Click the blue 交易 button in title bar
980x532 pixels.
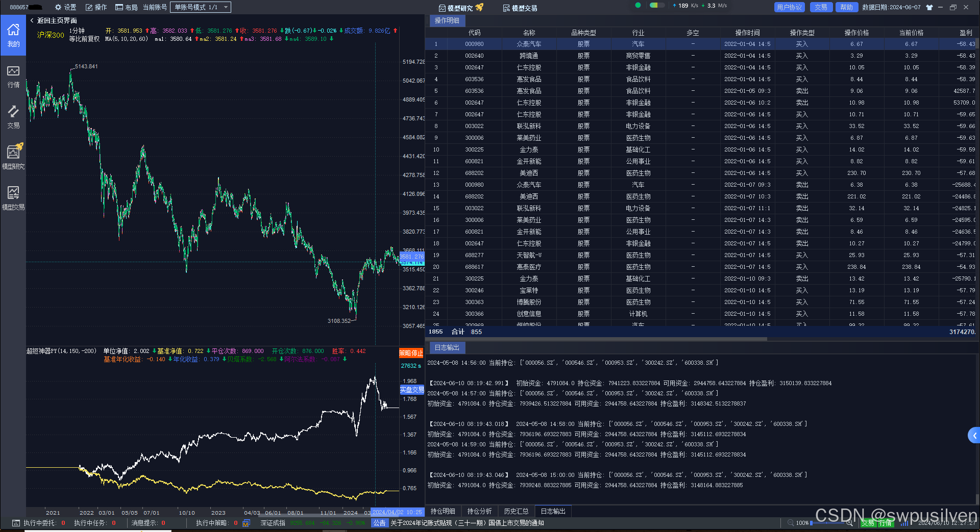point(821,7)
